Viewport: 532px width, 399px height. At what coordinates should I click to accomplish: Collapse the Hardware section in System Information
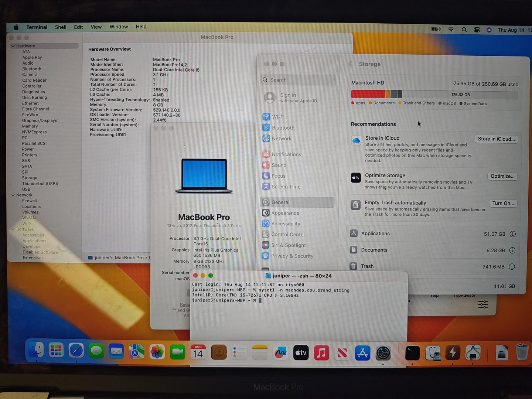(13, 46)
